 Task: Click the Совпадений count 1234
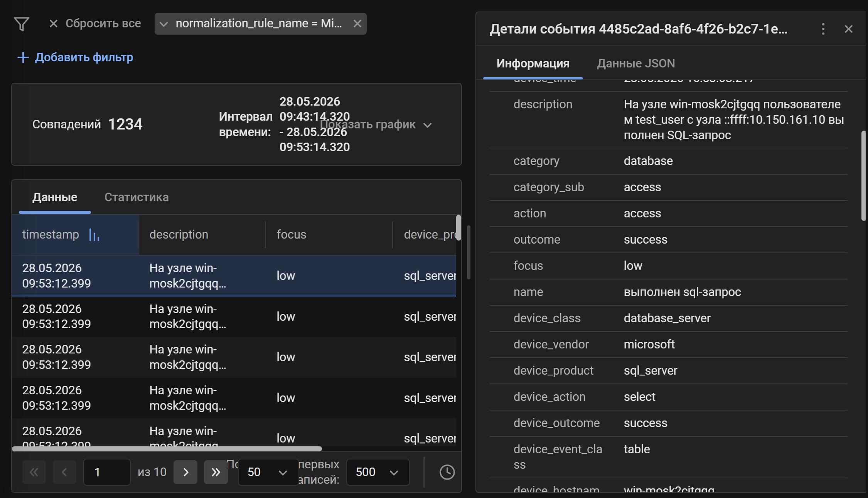(125, 124)
